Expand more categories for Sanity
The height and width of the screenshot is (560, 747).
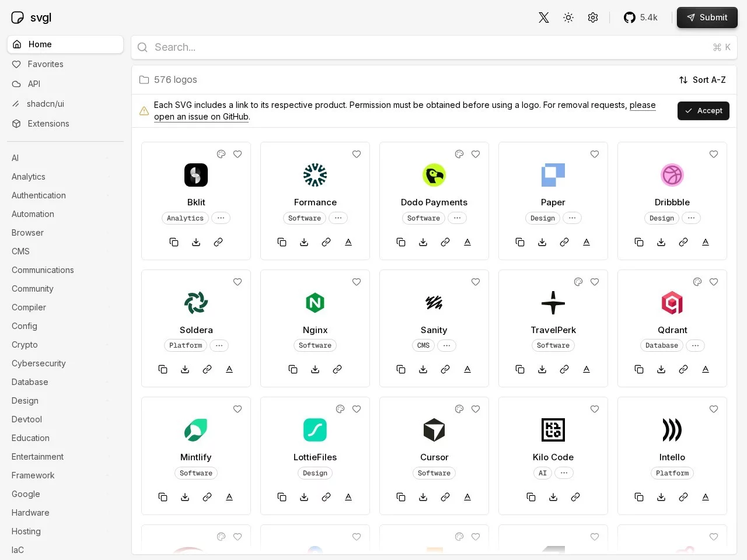(446, 345)
